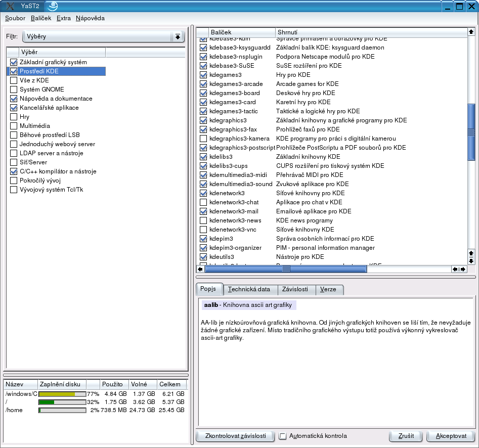Open the Extra menu
This screenshot has height=448, width=479.
click(64, 18)
